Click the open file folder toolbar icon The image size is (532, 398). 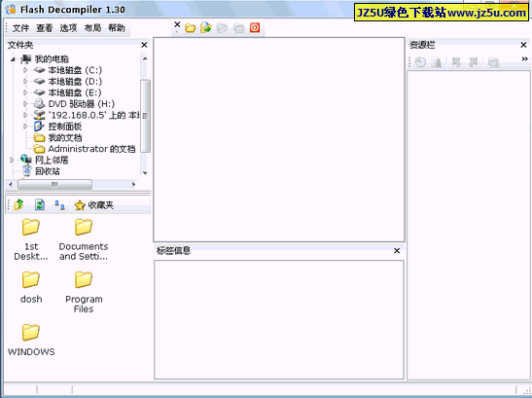coord(190,28)
